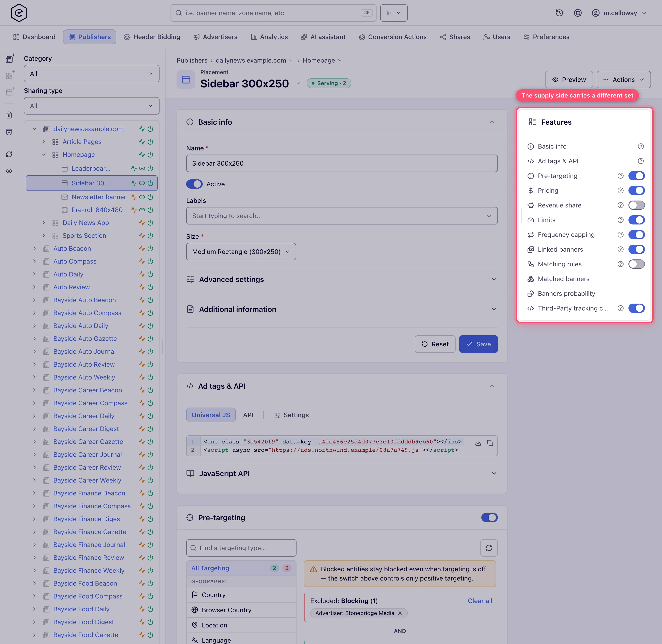
Task: Click the trash icon in left rail
Action: click(9, 115)
